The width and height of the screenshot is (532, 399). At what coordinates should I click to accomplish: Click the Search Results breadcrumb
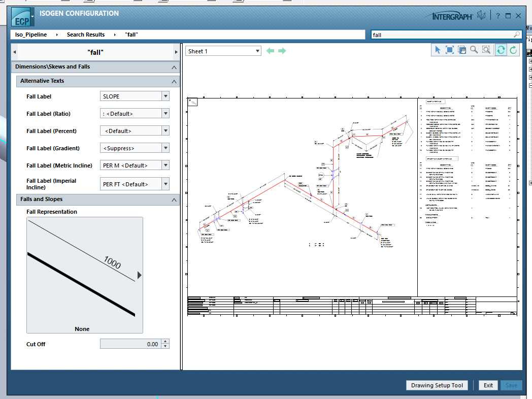click(x=86, y=35)
